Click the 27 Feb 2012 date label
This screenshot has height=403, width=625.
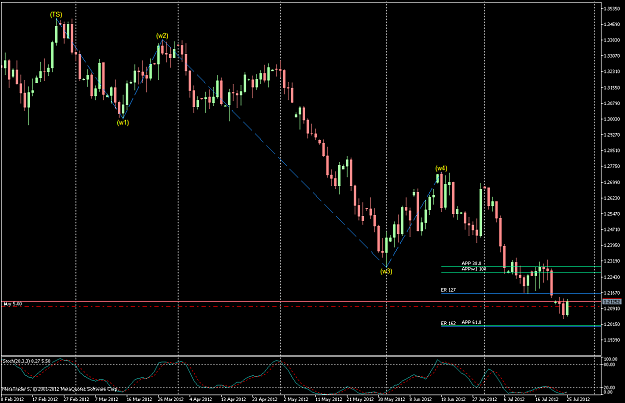tap(77, 399)
